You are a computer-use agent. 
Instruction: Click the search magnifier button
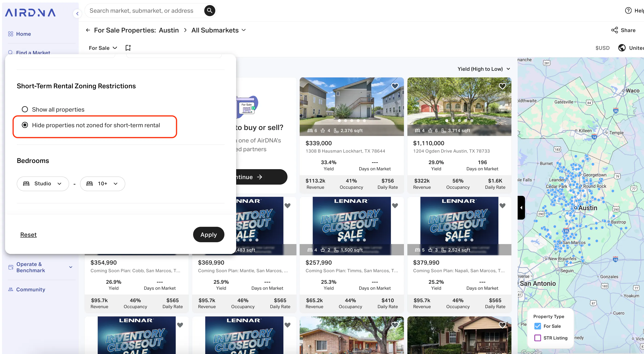[209, 11]
